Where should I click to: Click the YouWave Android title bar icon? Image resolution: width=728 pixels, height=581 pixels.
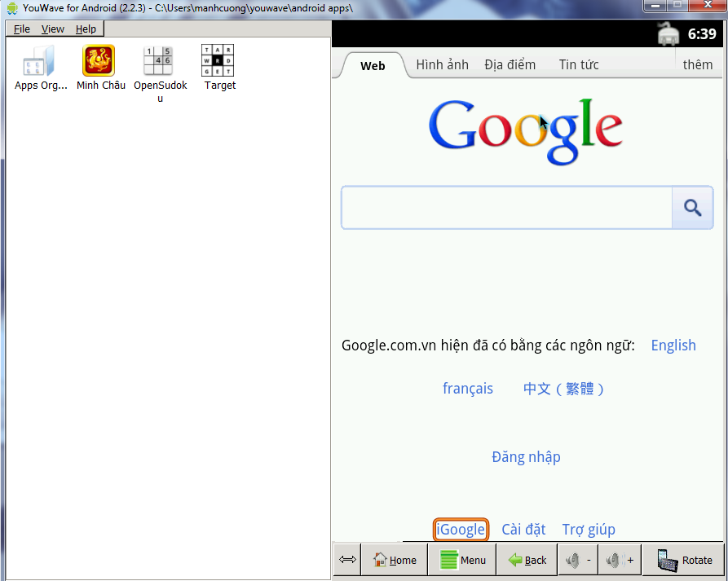[12, 8]
